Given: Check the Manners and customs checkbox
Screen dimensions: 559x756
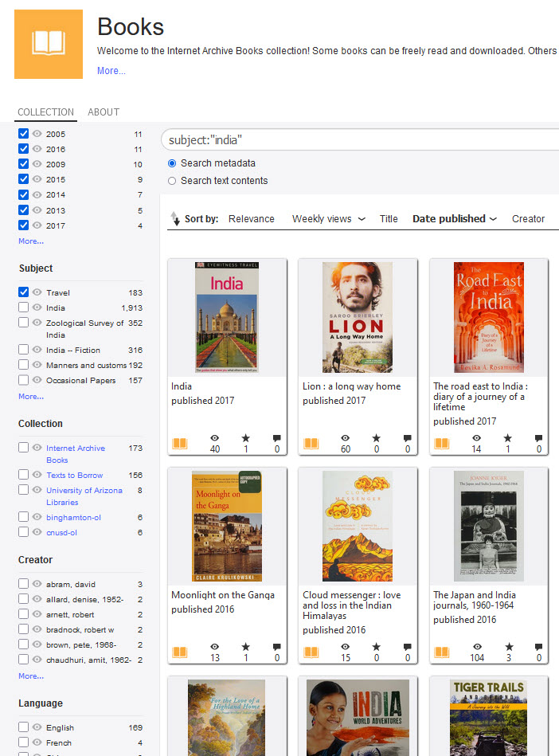Looking at the screenshot, I should (x=23, y=365).
